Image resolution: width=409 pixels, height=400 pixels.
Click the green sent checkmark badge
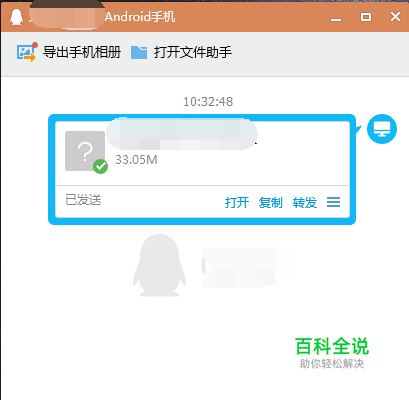click(100, 166)
